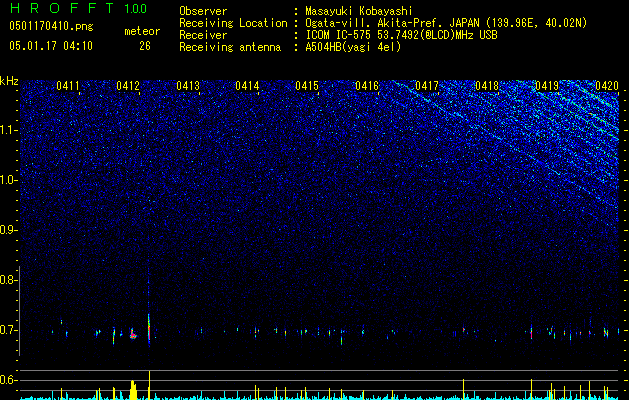Click the 0417 time marker

click(x=427, y=86)
